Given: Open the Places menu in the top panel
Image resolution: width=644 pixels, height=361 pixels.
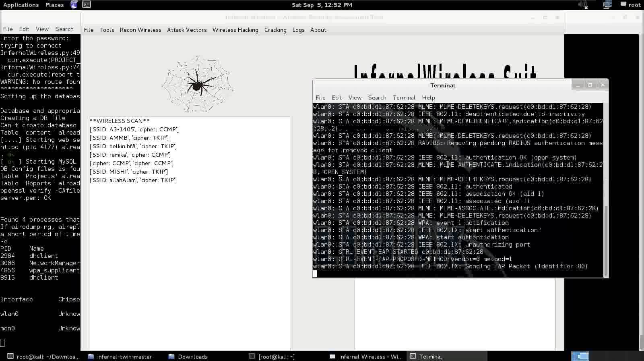Looking at the screenshot, I should [55, 5].
